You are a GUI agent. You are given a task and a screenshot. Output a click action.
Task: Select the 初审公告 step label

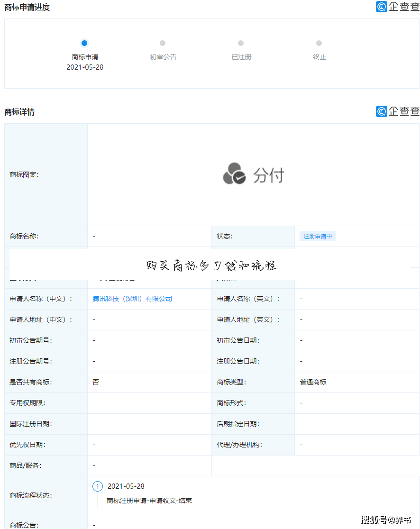[x=163, y=57]
